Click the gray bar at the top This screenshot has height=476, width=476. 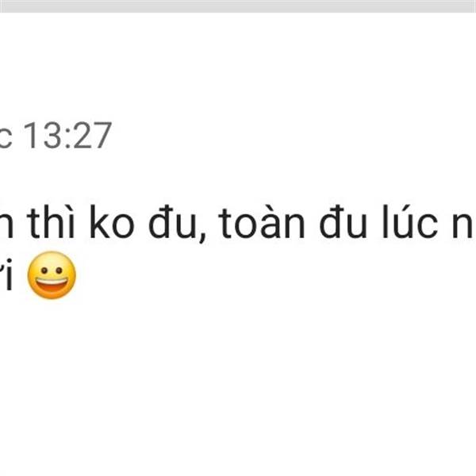pyautogui.click(x=238, y=6)
